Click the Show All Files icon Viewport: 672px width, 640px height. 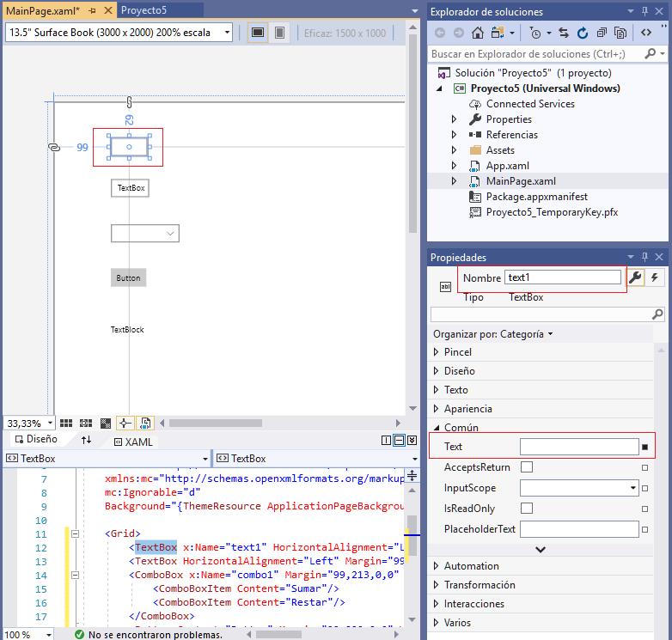tap(620, 33)
